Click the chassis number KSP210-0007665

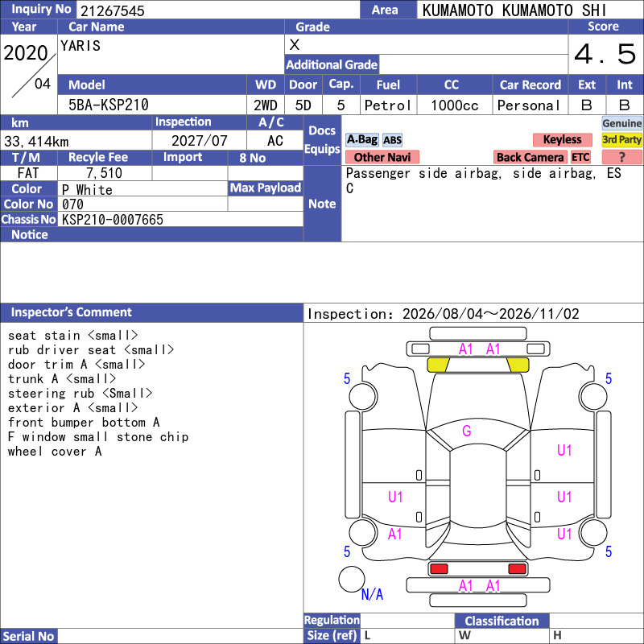[113, 220]
